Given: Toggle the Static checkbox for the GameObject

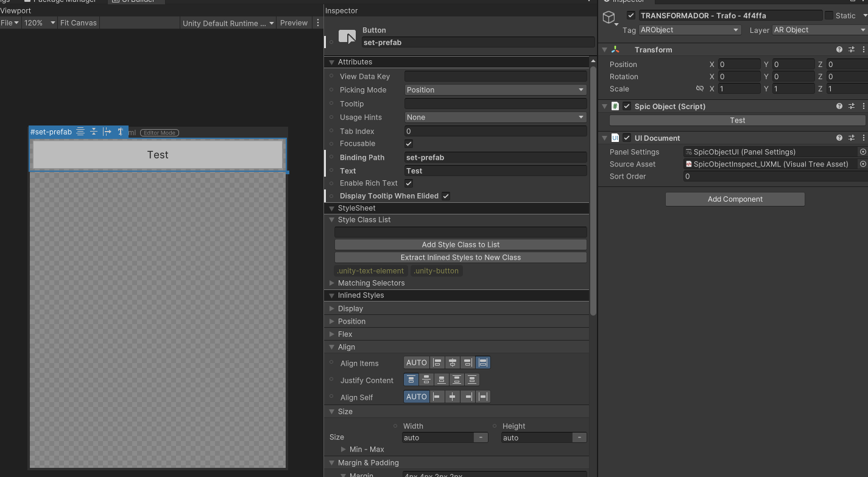Looking at the screenshot, I should [x=829, y=15].
